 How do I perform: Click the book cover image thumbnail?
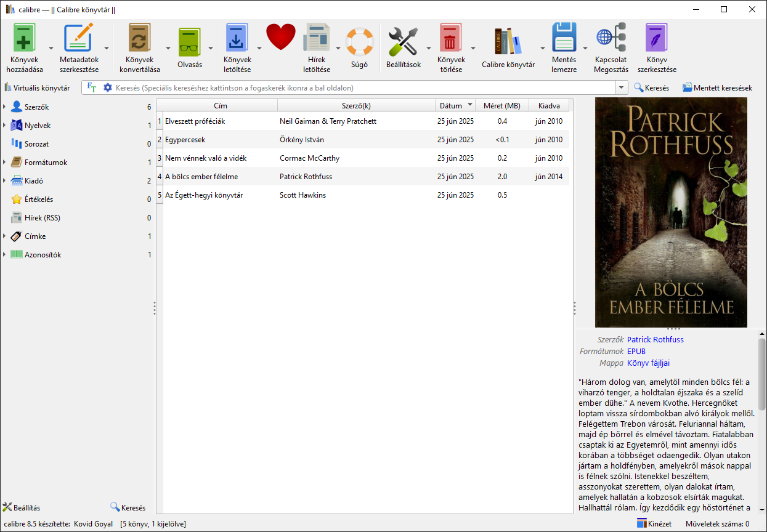pyautogui.click(x=671, y=212)
